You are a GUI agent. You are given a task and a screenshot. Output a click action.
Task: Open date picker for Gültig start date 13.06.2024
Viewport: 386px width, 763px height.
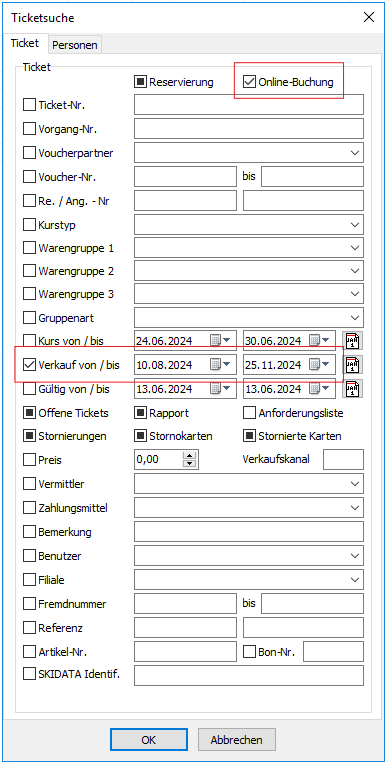click(220, 388)
